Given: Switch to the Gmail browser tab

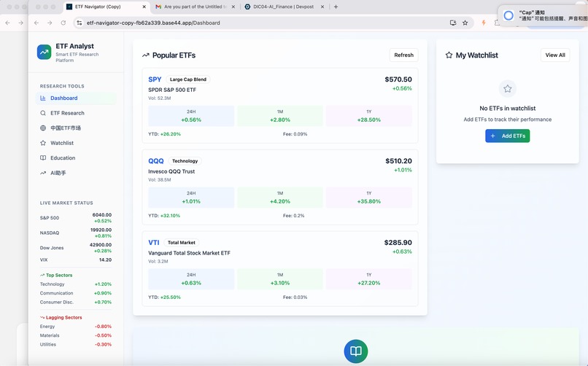Looking at the screenshot, I should (196, 7).
